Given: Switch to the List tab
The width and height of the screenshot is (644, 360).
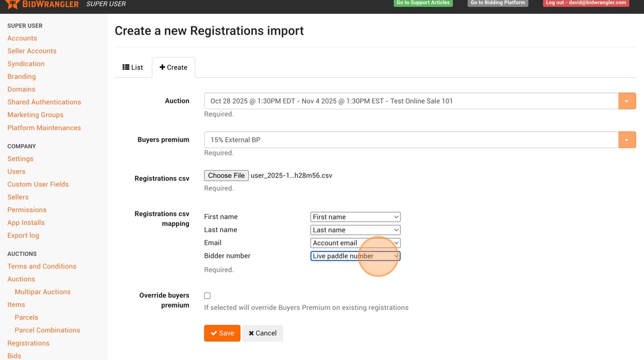Looking at the screenshot, I should tap(133, 67).
